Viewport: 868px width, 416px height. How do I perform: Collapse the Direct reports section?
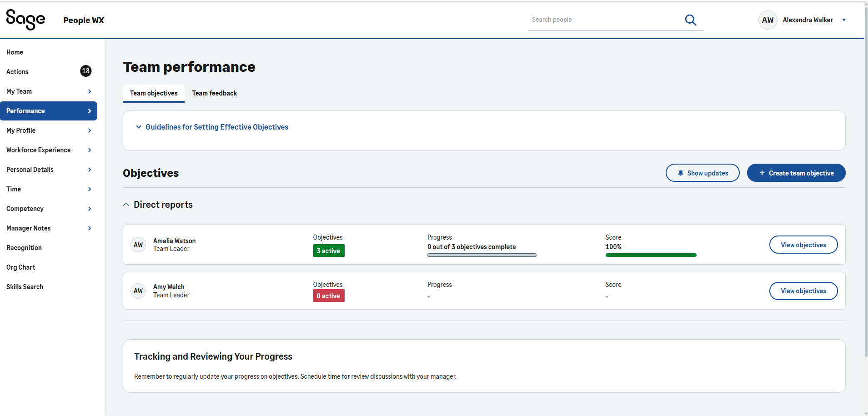(x=126, y=205)
